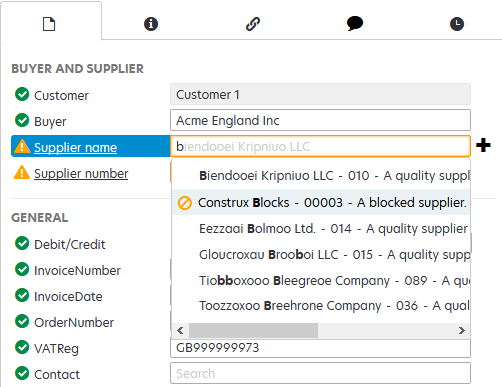502x387 pixels.
Task: Click the green check next to VATReg
Action: tap(22, 347)
